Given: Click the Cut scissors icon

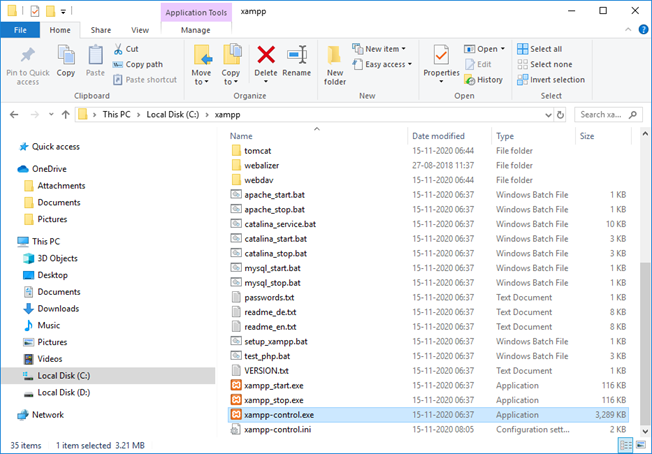Looking at the screenshot, I should tap(118, 49).
